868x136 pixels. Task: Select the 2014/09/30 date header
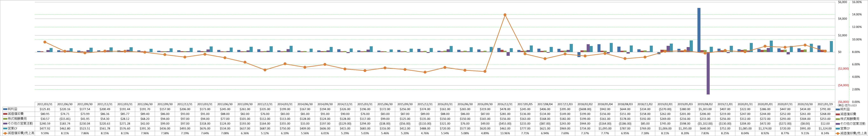(325, 104)
